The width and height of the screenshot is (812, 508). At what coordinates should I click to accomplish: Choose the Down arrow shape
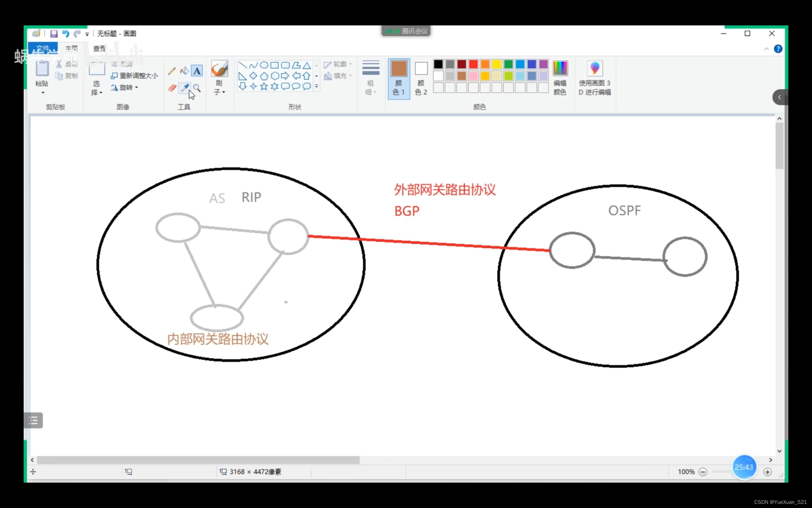tap(243, 87)
